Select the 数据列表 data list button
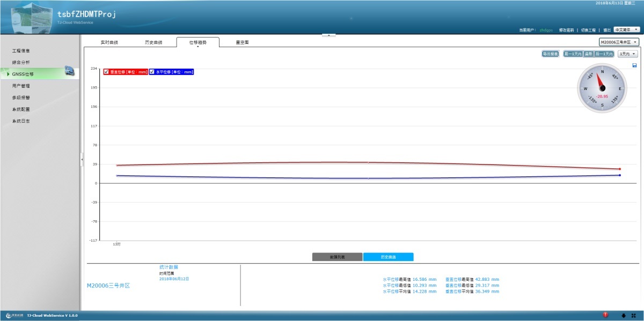Viewport: 644px width, 321px height. (337, 257)
